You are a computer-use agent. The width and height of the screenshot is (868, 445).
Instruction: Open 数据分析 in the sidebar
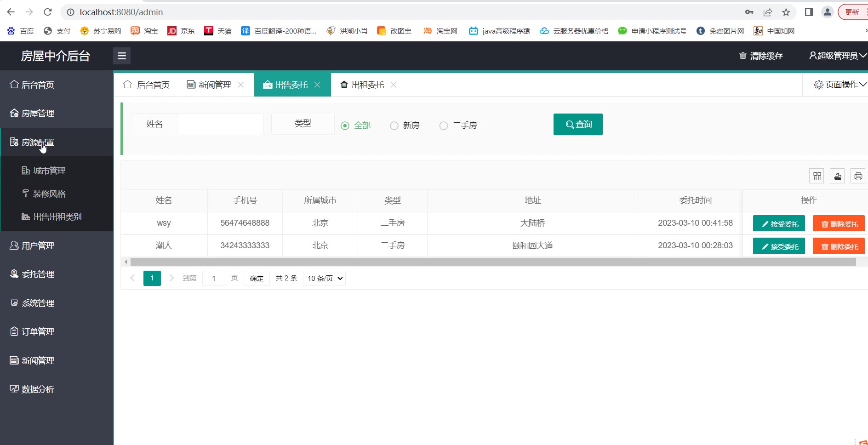point(57,389)
